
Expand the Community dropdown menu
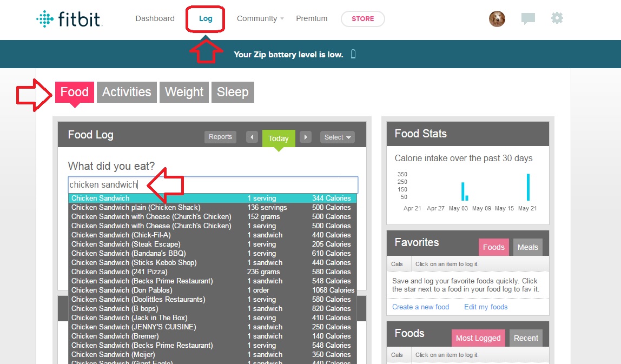(x=260, y=18)
